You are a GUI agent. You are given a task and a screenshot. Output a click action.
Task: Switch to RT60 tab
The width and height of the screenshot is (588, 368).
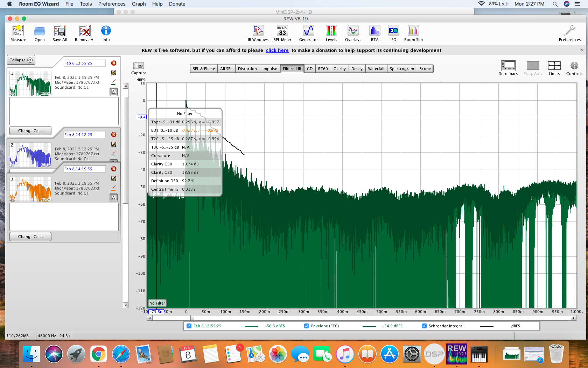(323, 69)
